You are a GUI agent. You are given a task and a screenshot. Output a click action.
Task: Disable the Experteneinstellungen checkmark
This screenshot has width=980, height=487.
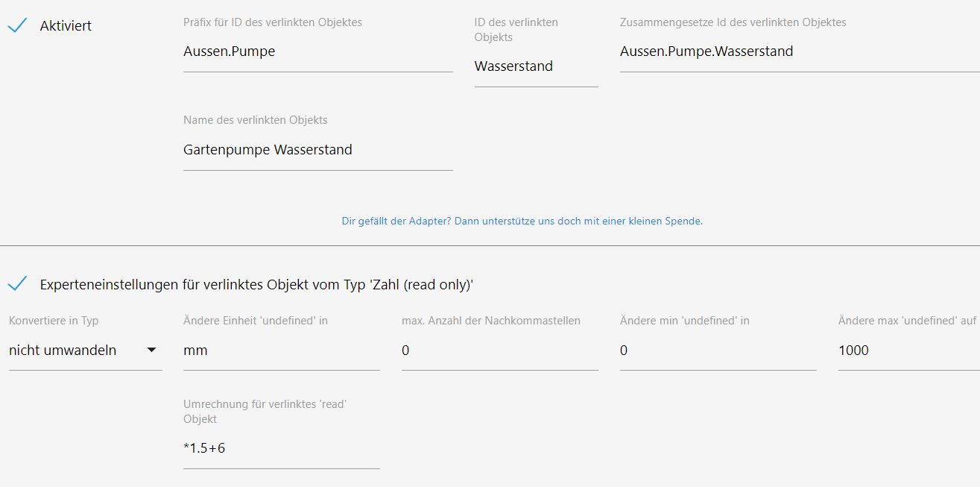point(17,283)
